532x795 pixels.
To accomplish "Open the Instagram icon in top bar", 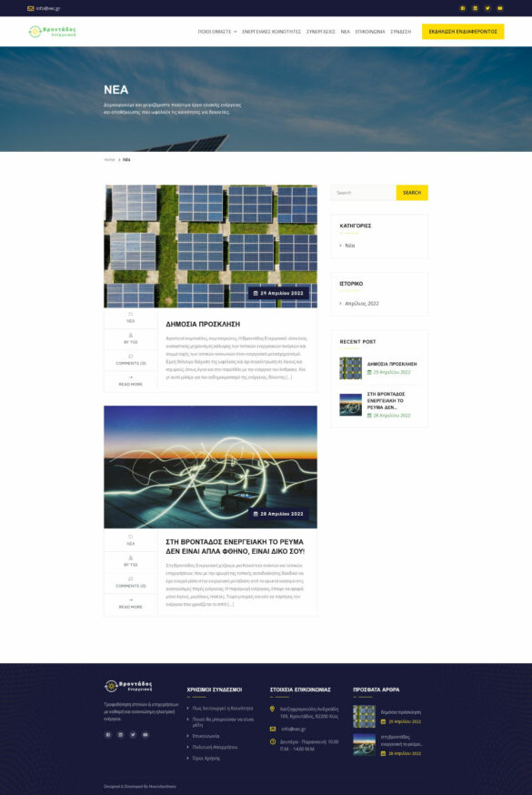I will (x=475, y=8).
